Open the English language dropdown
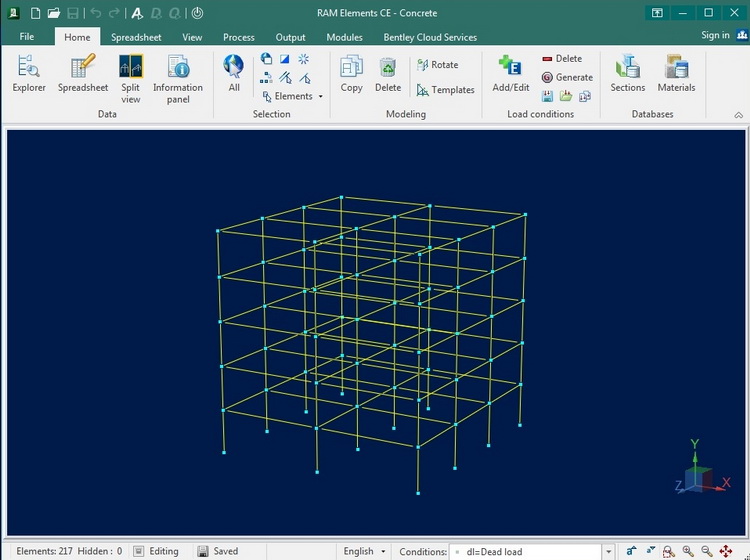Viewport: 750px width, 560px height. click(365, 551)
